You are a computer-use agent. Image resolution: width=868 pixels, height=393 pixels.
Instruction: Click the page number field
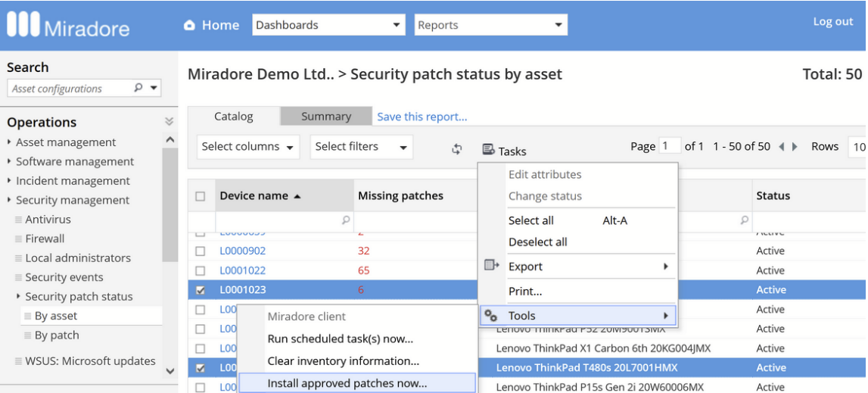670,146
